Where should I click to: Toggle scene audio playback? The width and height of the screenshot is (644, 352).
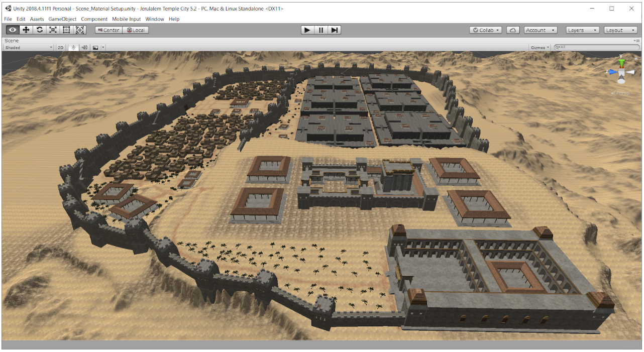(84, 48)
